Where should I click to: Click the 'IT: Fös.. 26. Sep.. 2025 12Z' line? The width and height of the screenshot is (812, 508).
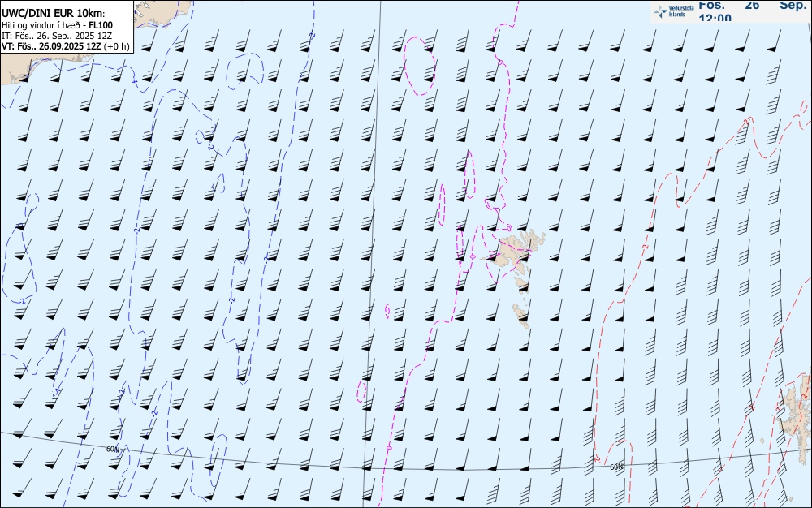(57, 36)
